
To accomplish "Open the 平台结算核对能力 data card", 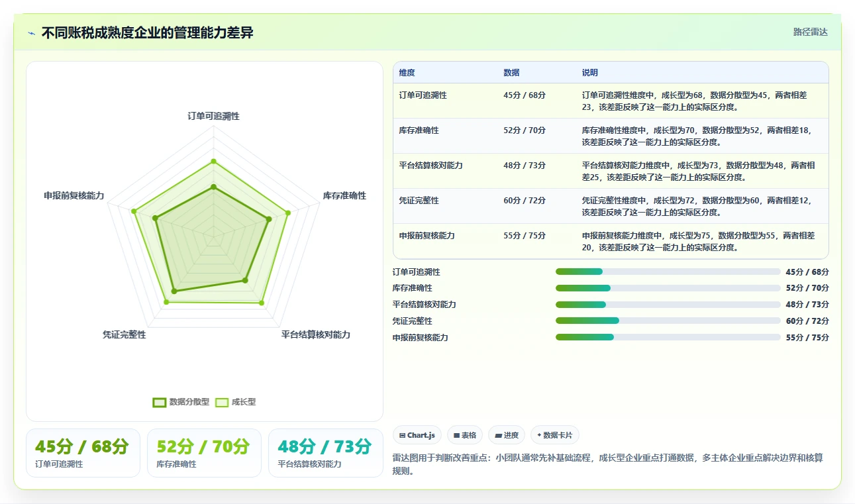I will (x=325, y=453).
